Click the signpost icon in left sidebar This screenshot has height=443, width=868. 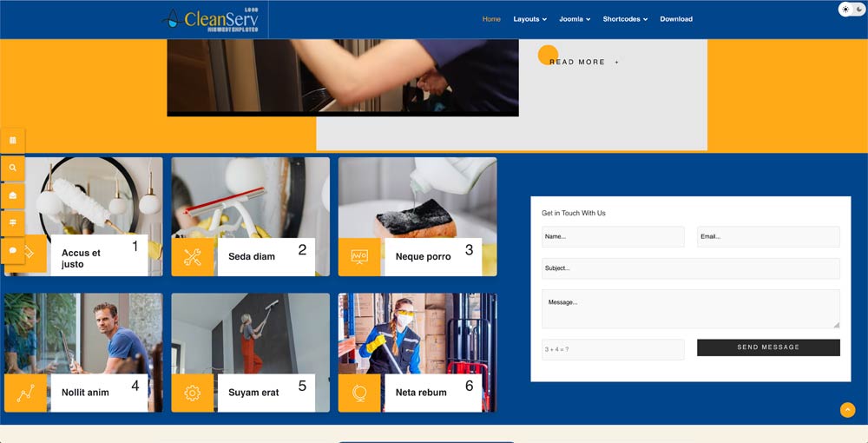point(13,223)
